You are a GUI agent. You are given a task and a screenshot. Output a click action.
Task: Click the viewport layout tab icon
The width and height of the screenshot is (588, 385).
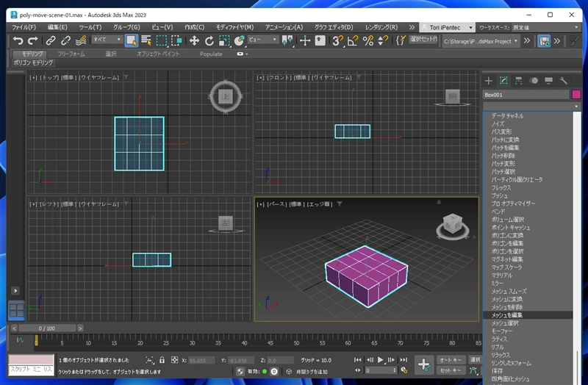16,310
